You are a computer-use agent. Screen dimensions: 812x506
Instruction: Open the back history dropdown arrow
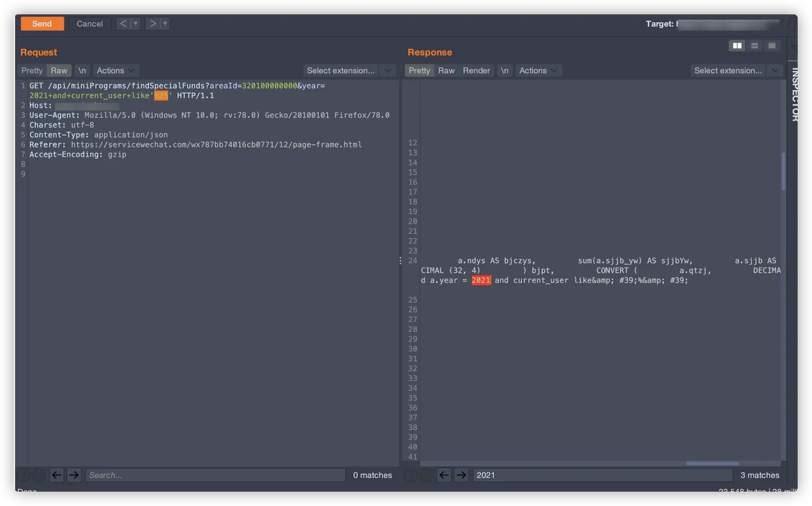click(x=136, y=24)
